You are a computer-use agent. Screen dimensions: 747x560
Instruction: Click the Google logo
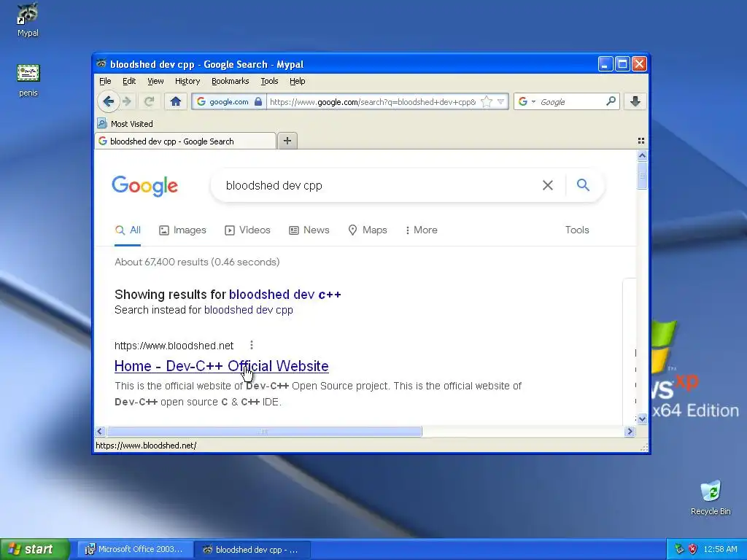tap(145, 186)
